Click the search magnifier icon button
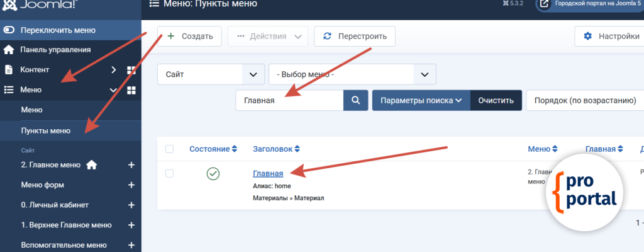Viewport: 644px width, 252px height. pyautogui.click(x=355, y=100)
